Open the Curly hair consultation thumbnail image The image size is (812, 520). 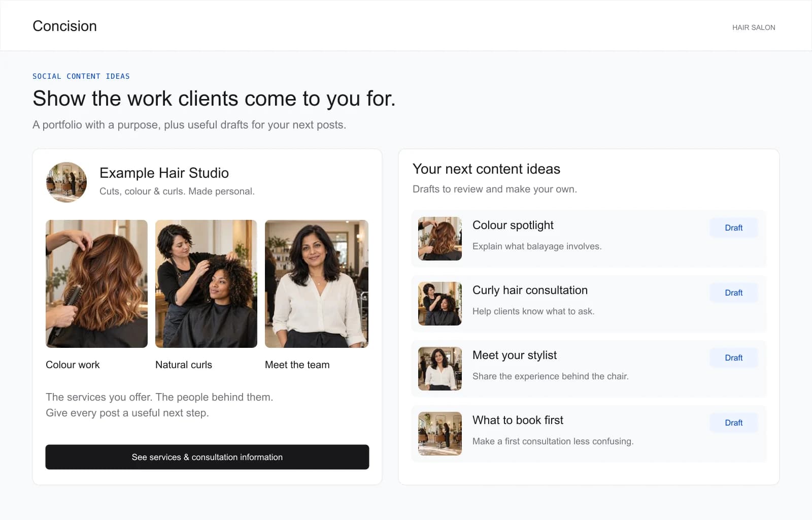click(x=440, y=304)
